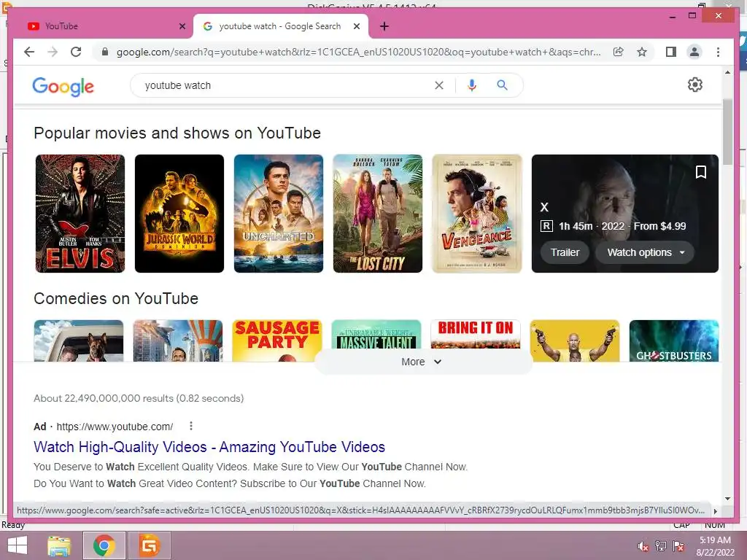Click the X movie title text
The height and width of the screenshot is (560, 747).
pos(544,207)
